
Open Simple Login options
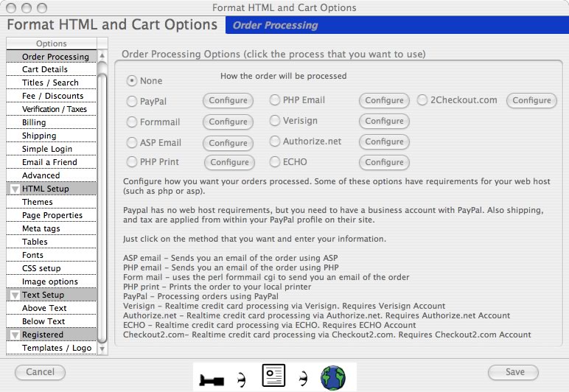tap(52, 149)
